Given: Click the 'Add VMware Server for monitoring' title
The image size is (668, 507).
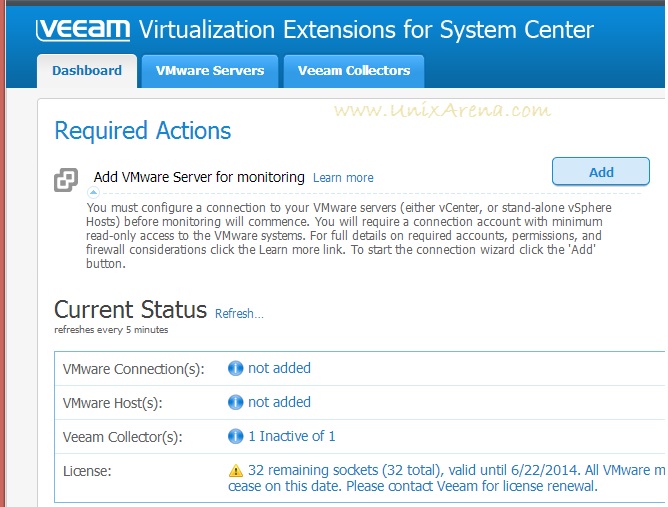Looking at the screenshot, I should (199, 177).
